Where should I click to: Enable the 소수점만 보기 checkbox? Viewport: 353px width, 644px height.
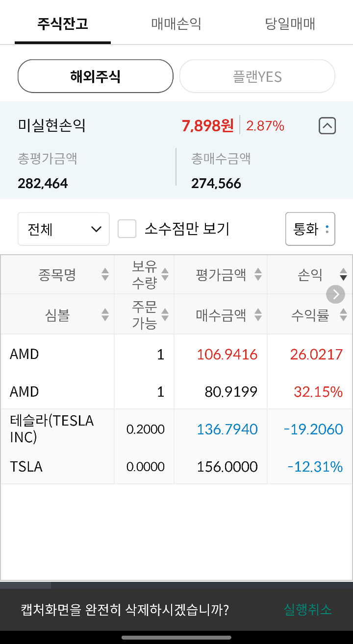[x=127, y=229]
